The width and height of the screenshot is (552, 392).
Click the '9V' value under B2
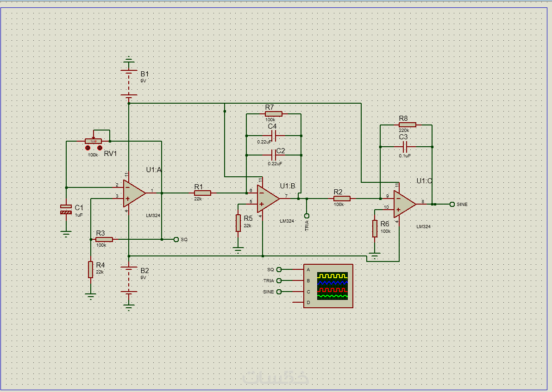coord(143,278)
